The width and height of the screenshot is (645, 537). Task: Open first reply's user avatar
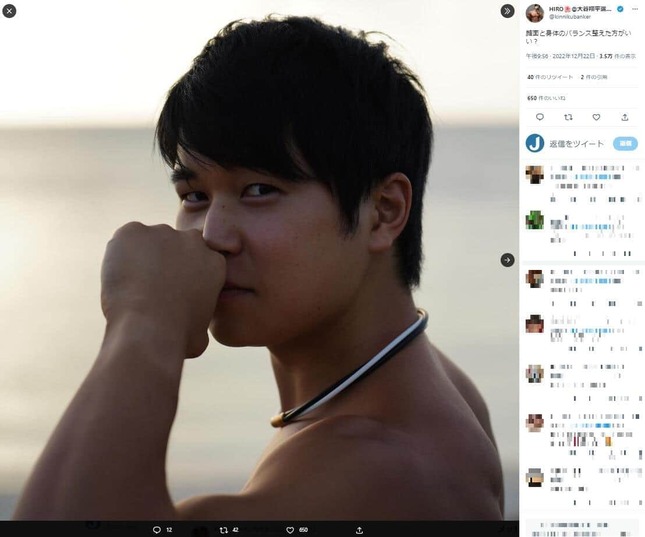535,175
